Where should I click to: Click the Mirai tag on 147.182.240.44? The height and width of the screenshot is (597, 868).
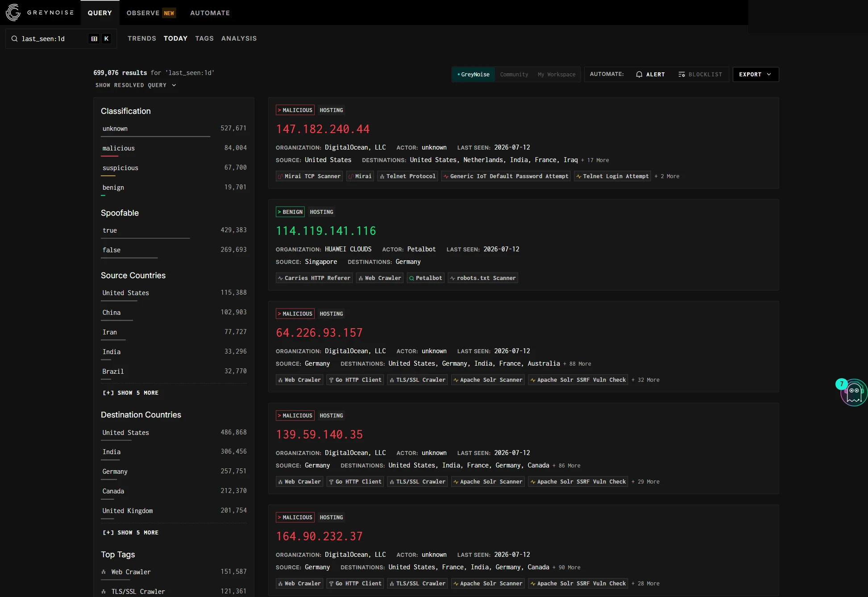click(360, 176)
